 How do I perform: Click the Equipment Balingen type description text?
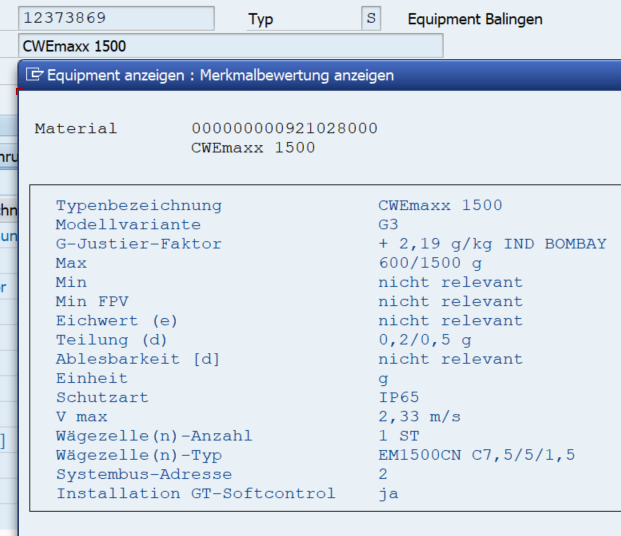[475, 19]
